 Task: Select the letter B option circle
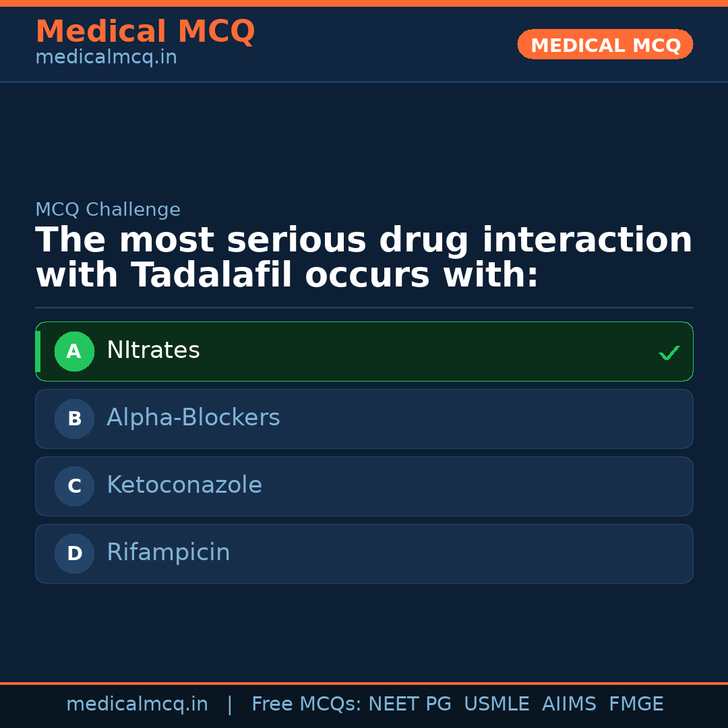tap(74, 419)
